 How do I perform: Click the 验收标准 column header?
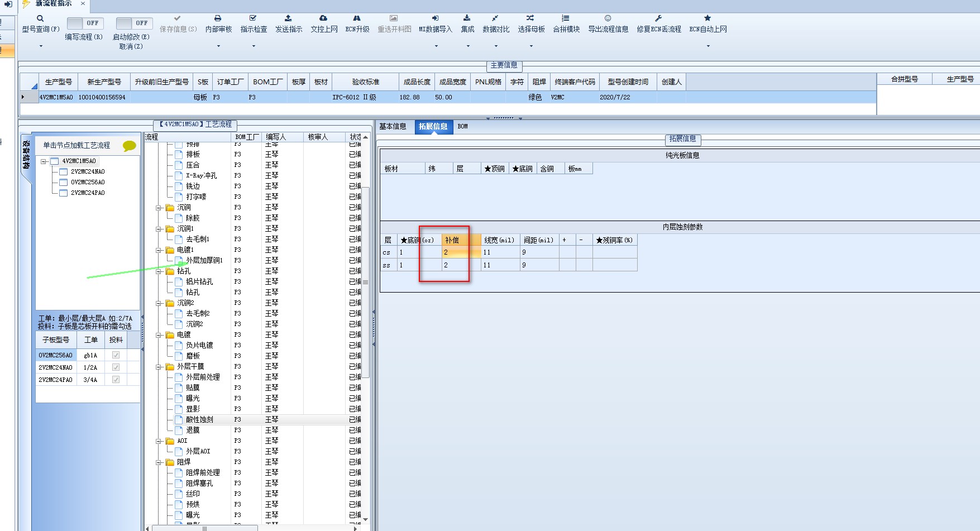(365, 82)
